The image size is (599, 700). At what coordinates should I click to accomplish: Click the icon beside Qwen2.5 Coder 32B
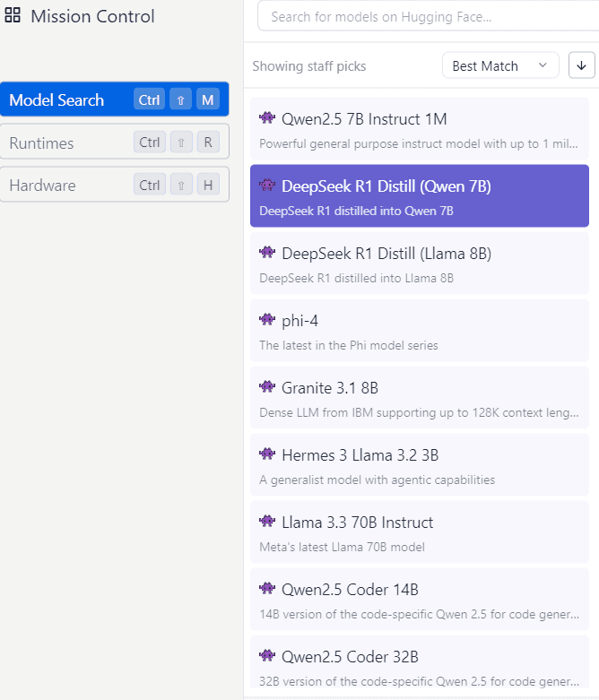point(267,655)
